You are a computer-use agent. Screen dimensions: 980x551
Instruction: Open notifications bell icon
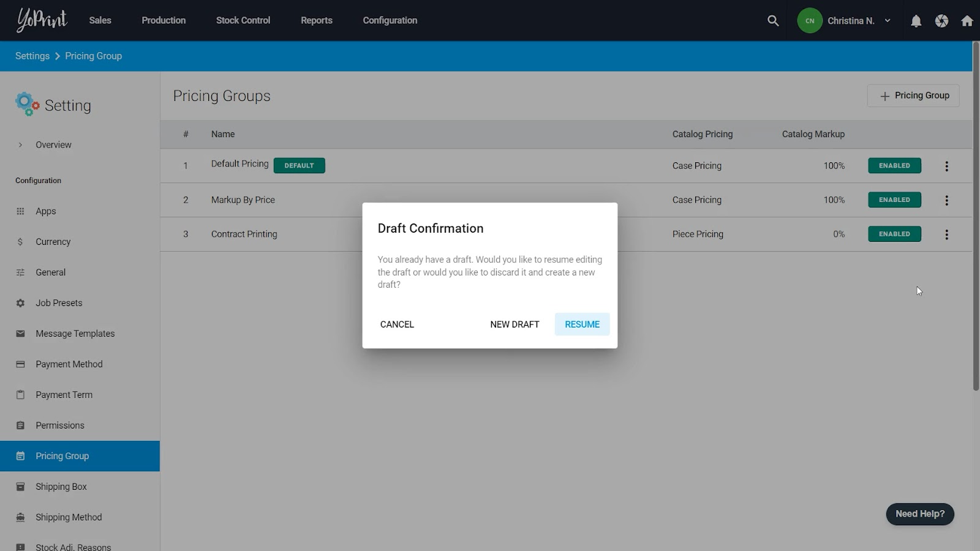pos(916,21)
